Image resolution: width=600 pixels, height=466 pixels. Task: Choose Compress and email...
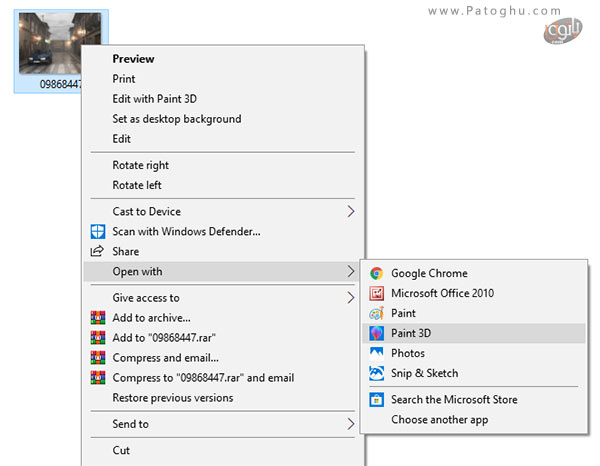223,358
